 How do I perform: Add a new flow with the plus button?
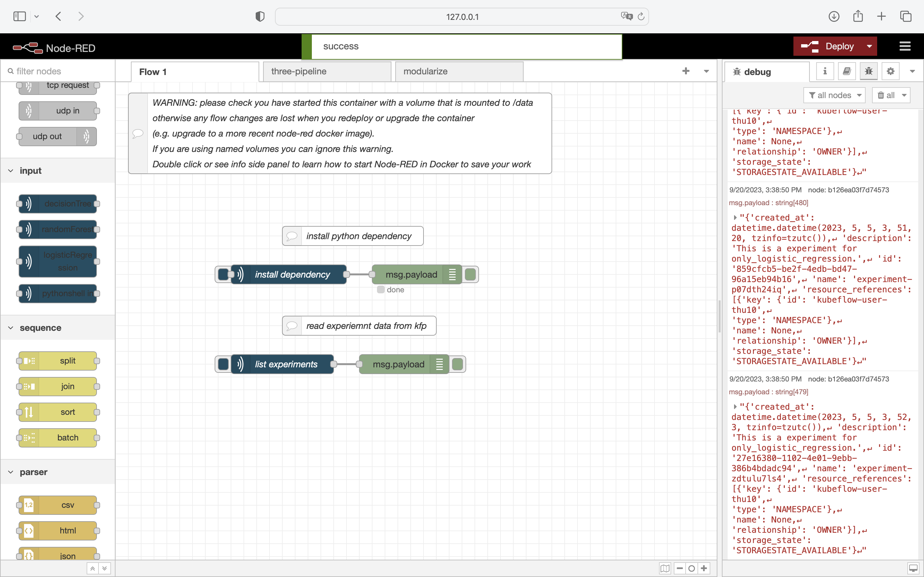[x=686, y=71]
